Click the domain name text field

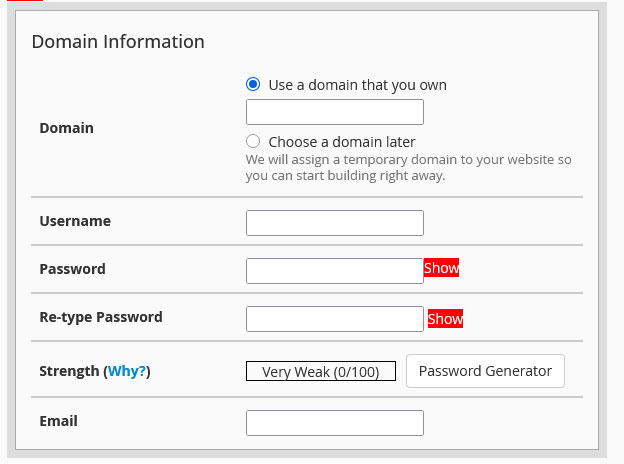click(334, 112)
